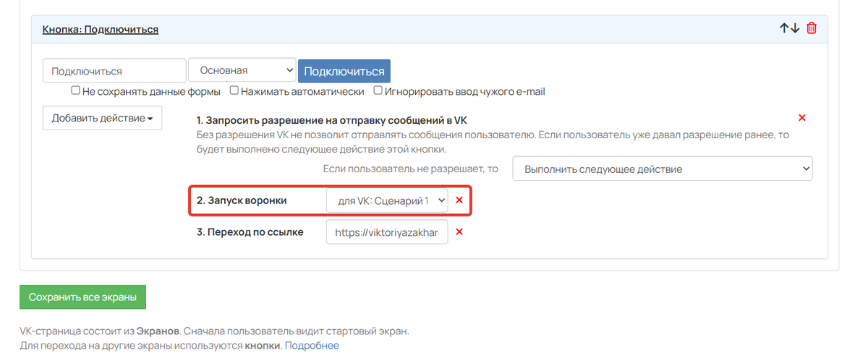Open the Выполнить следующее действие dropdown
The image size is (868, 361).
663,169
